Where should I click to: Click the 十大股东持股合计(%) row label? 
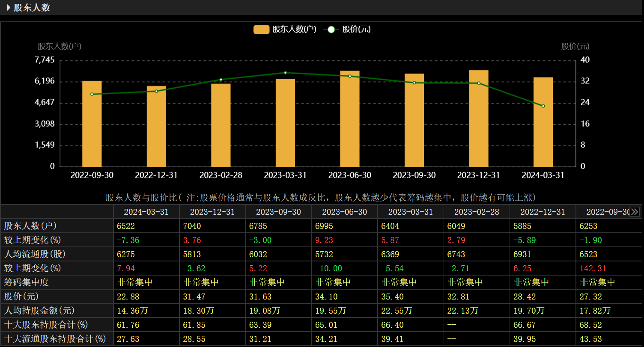pyautogui.click(x=46, y=325)
